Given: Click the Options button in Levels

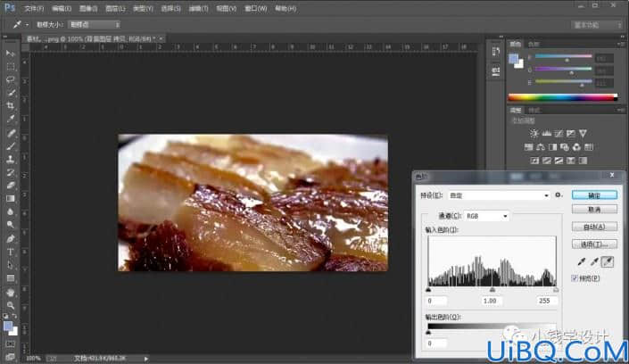Looking at the screenshot, I should pos(594,244).
